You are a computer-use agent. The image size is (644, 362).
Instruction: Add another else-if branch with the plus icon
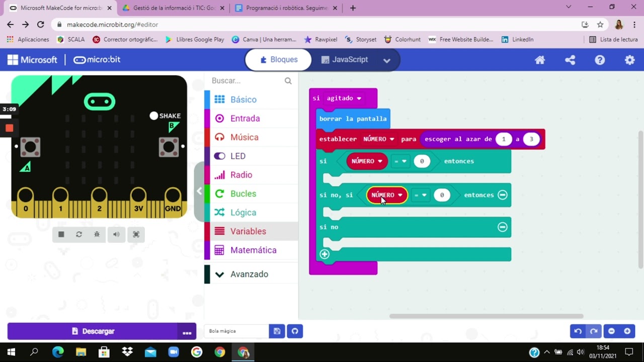coord(325,254)
